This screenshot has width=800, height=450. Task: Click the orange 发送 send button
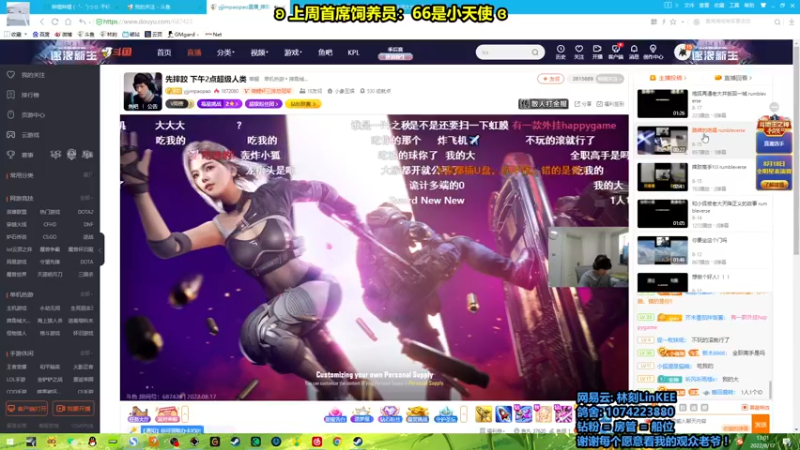coord(761,424)
